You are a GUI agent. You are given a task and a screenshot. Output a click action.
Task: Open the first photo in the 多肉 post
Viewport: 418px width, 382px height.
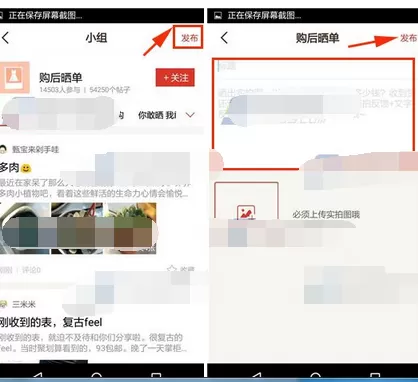pyautogui.click(x=25, y=228)
